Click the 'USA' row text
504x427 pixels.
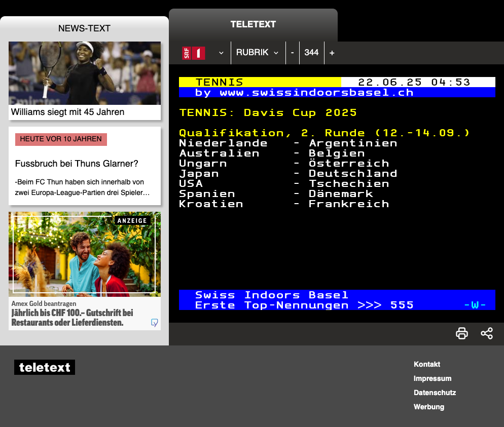191,184
